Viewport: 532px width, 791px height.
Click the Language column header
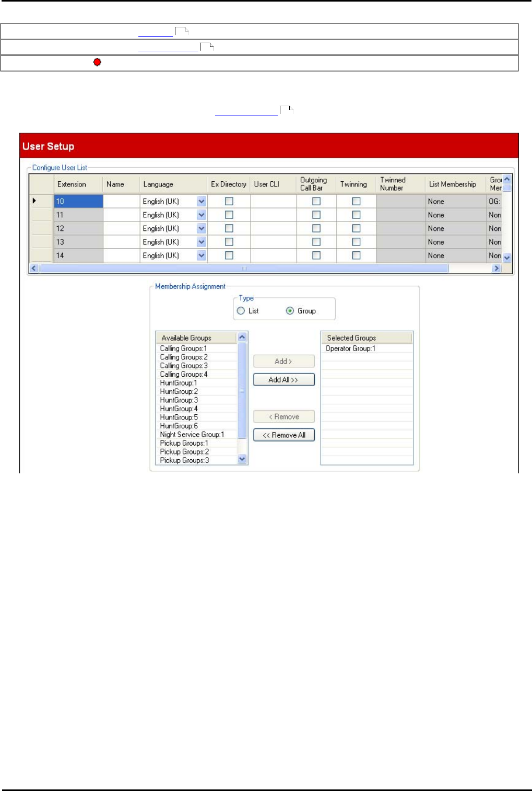tap(173, 184)
